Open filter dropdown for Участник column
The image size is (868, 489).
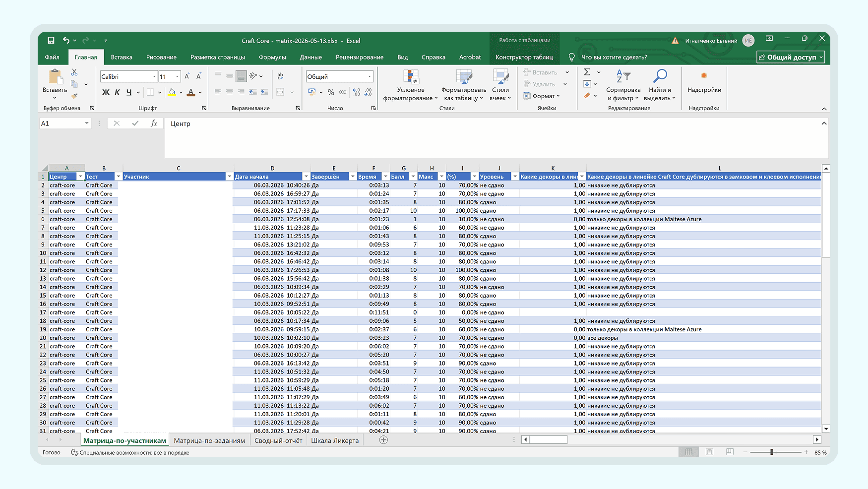(x=229, y=177)
